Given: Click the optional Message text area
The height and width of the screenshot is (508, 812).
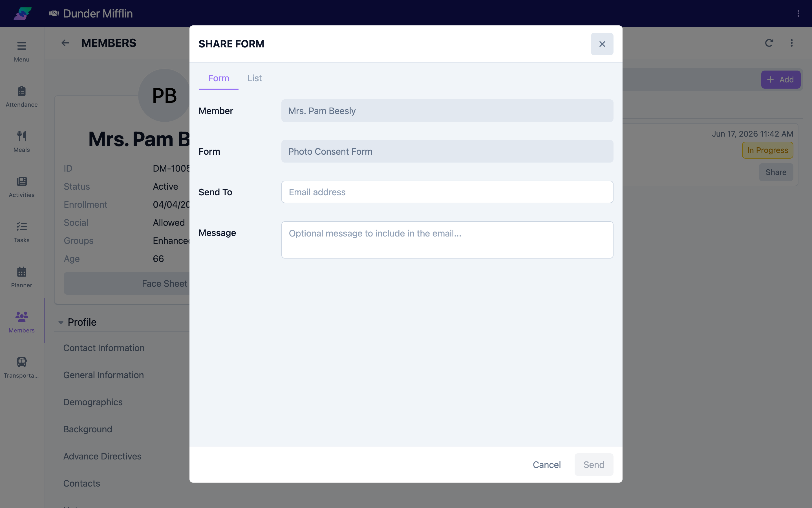Looking at the screenshot, I should pos(447,240).
